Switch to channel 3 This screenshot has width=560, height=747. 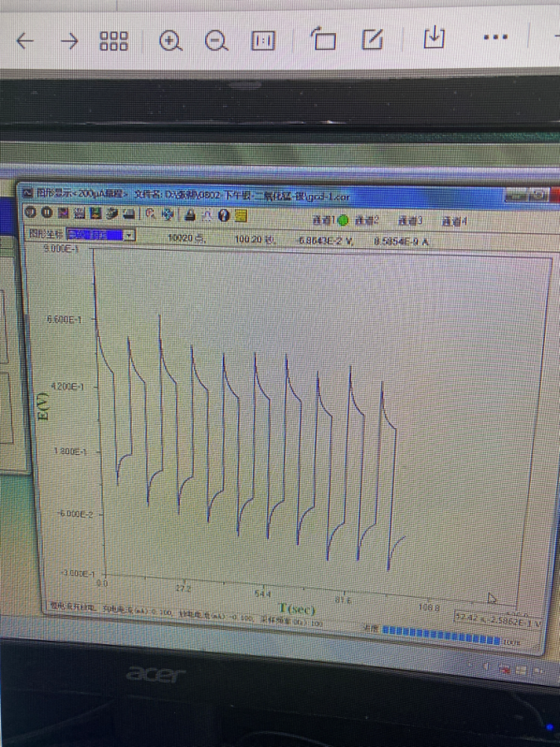pyautogui.click(x=410, y=221)
